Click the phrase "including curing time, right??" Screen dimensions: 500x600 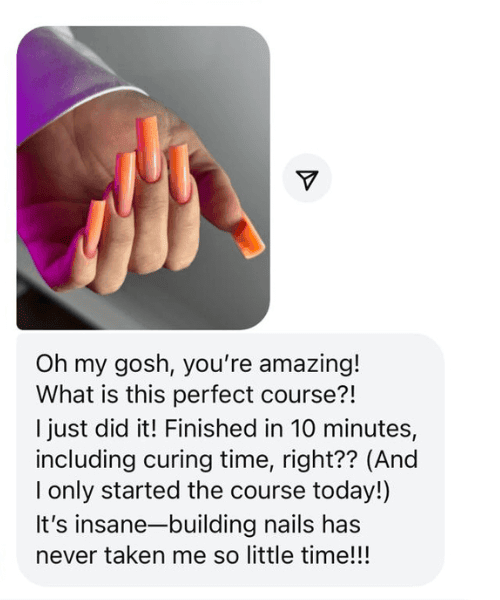(x=197, y=460)
